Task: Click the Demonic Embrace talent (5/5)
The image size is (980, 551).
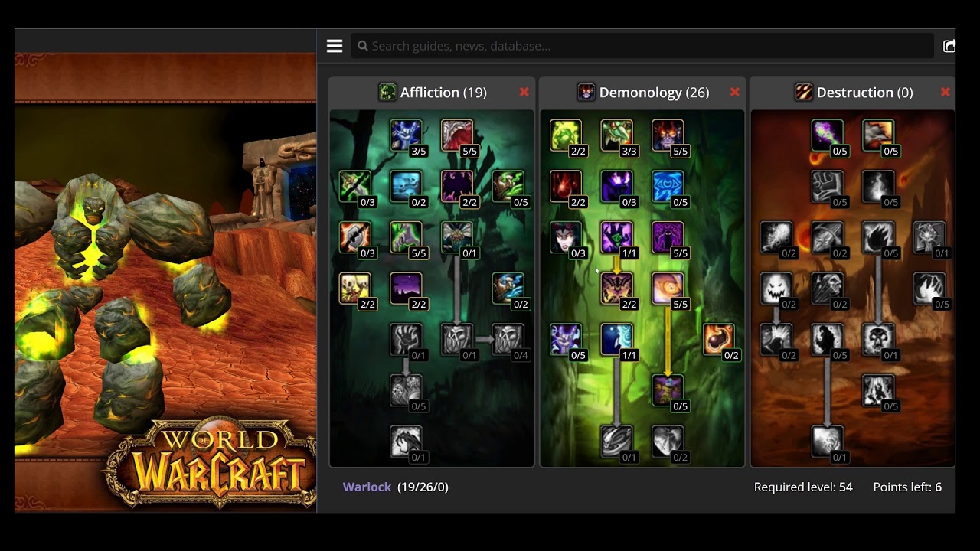Action: [668, 135]
